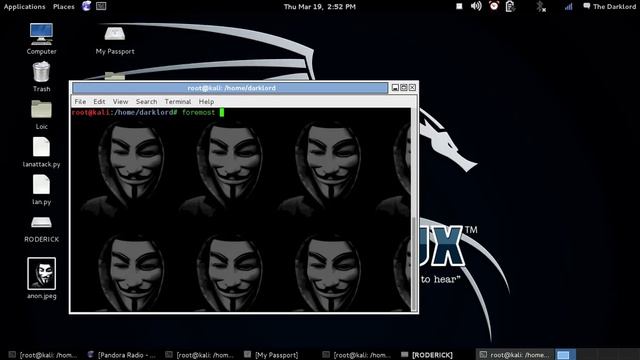Open the terminal Edit menu
The width and height of the screenshot is (640, 360).
(x=99, y=102)
